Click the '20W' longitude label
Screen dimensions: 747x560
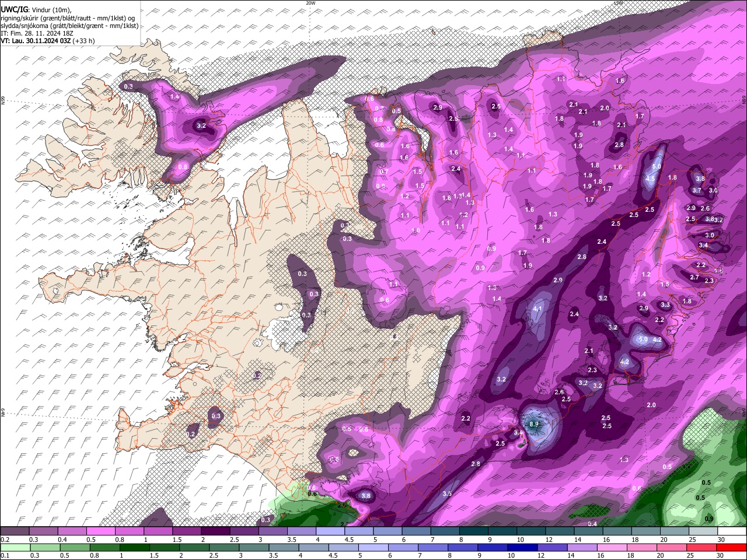(310, 3)
